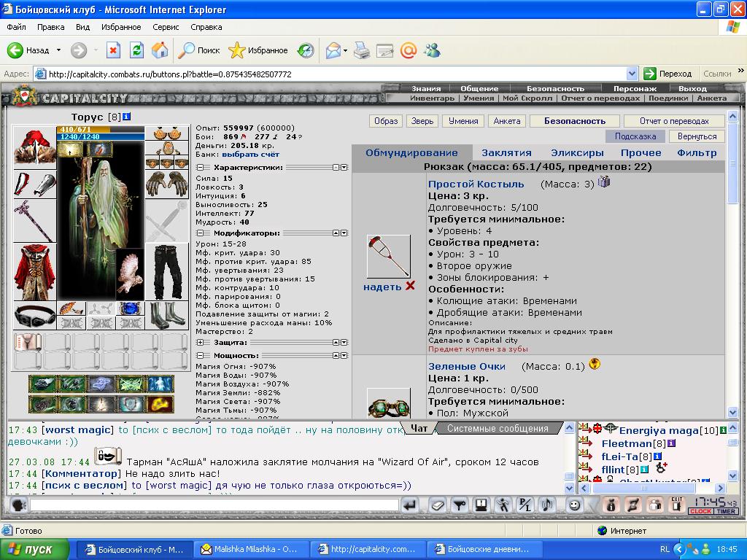Select the earrings slot
The width and height of the screenshot is (747, 560).
(x=167, y=133)
